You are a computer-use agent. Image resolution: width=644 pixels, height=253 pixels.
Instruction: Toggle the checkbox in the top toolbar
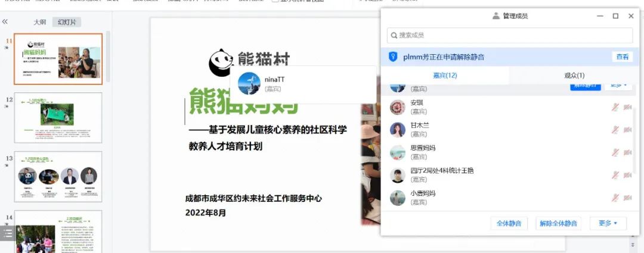click(x=275, y=1)
